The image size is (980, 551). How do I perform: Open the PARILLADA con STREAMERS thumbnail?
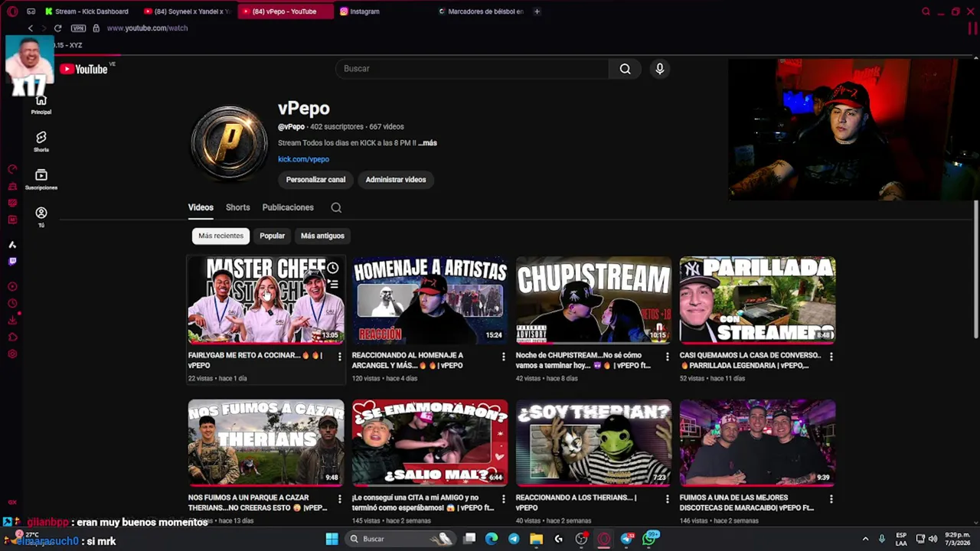(x=757, y=300)
